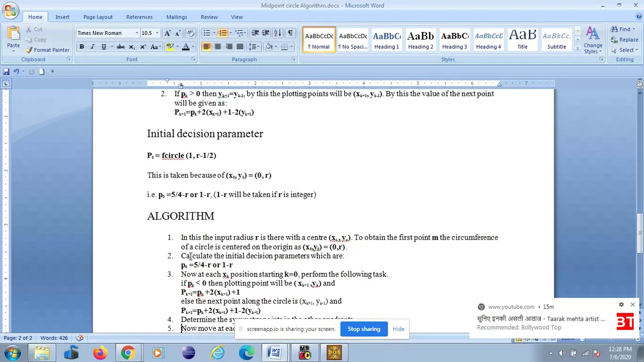Close the YouTube notification popup
The image size is (644, 362).
pyautogui.click(x=632, y=305)
